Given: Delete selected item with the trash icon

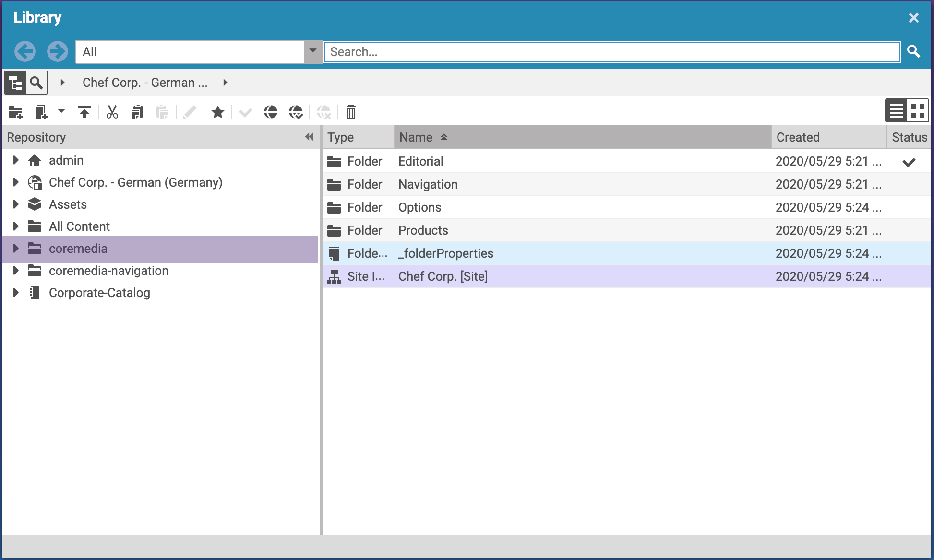Looking at the screenshot, I should coord(351,112).
